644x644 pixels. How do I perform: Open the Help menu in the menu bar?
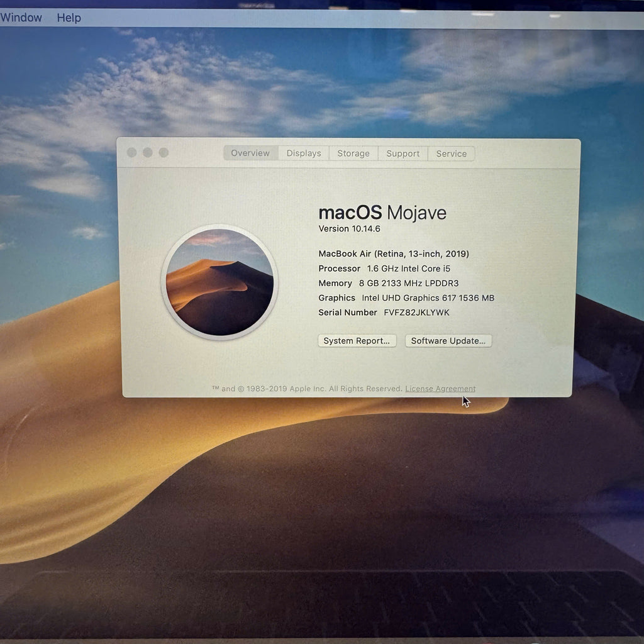point(69,18)
